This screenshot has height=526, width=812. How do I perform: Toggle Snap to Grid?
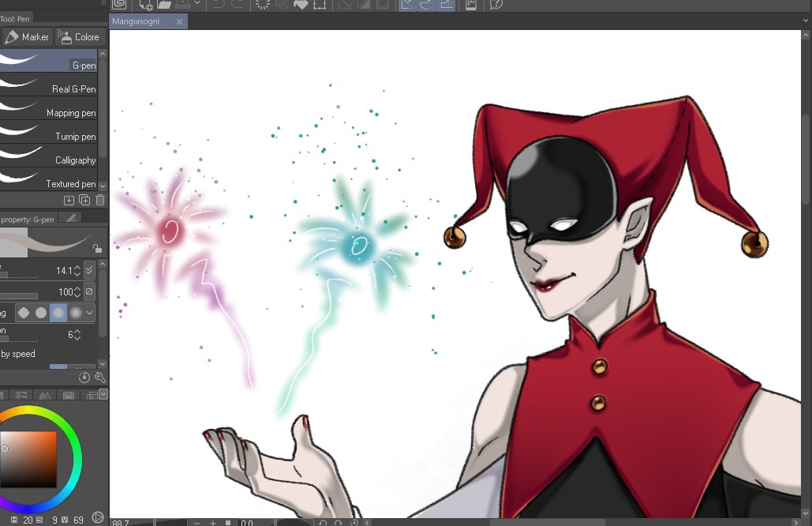tap(446, 4)
